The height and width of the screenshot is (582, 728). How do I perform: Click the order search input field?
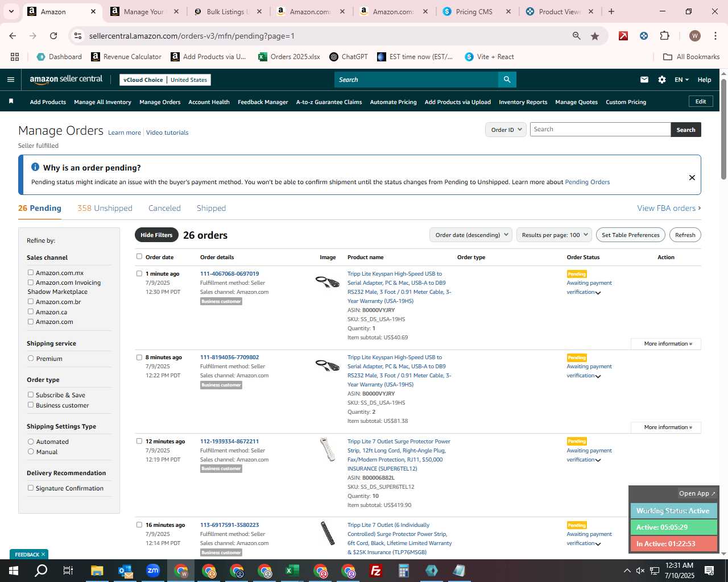[600, 130]
